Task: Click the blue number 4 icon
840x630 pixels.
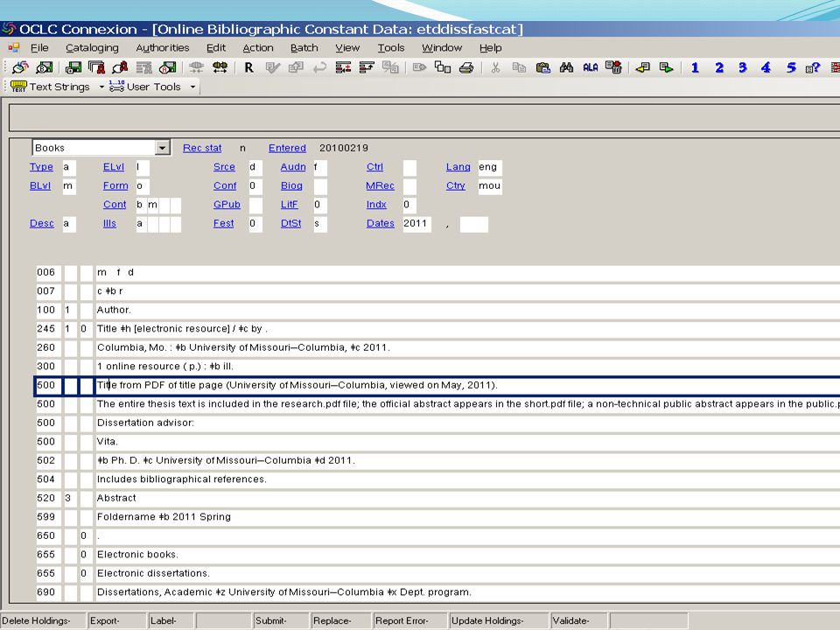Action: click(x=766, y=67)
